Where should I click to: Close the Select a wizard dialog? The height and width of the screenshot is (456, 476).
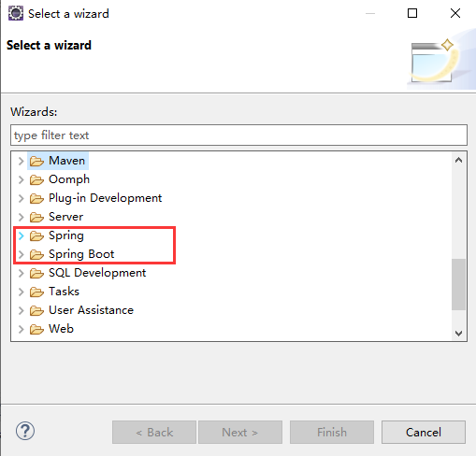coord(455,13)
